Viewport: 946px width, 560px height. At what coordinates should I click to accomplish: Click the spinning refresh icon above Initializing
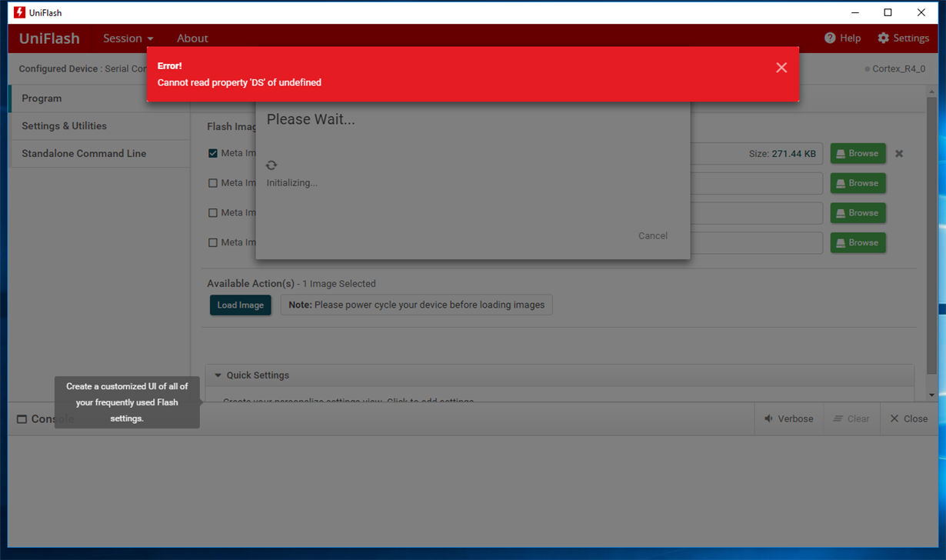271,165
